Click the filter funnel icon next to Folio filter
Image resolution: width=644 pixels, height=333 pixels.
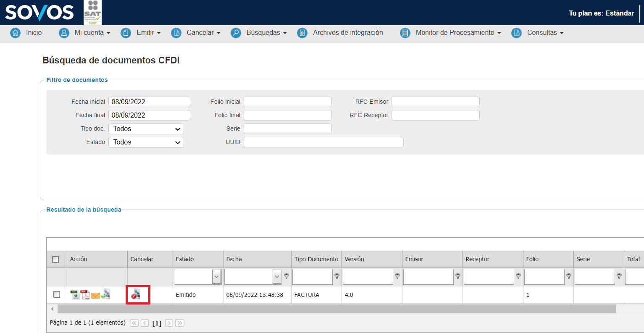[569, 276]
